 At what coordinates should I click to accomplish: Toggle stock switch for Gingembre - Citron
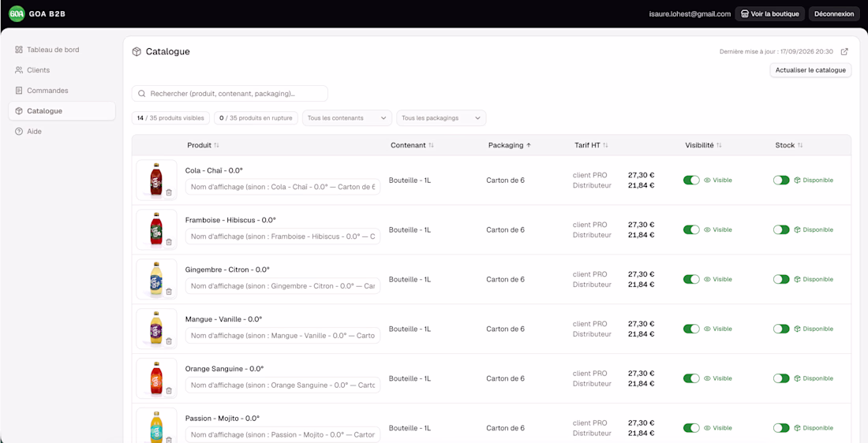point(781,279)
